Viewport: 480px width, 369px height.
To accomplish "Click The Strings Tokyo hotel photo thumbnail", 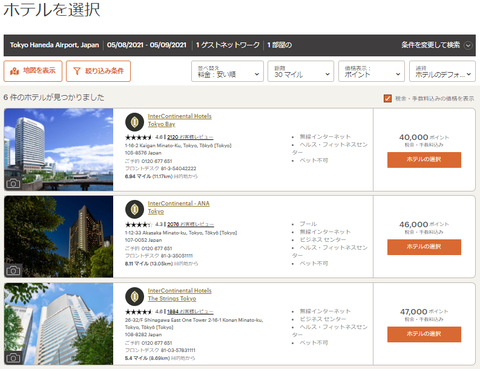I will pos(59,324).
